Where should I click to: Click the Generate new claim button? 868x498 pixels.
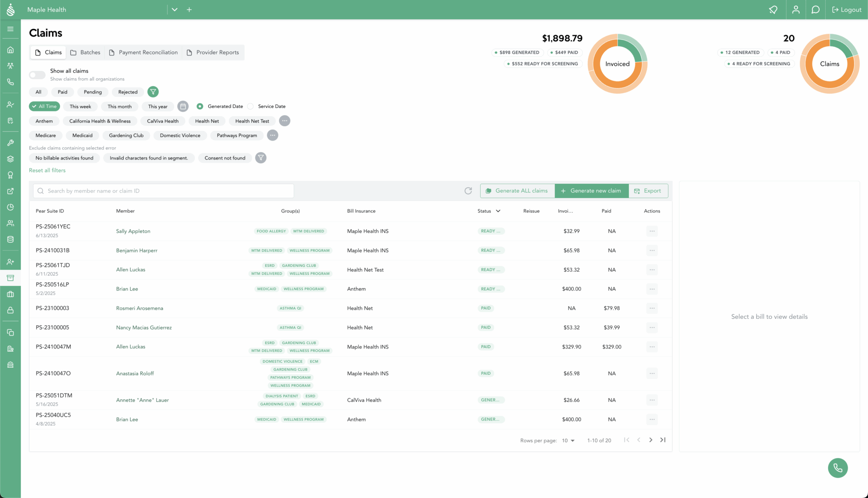591,191
